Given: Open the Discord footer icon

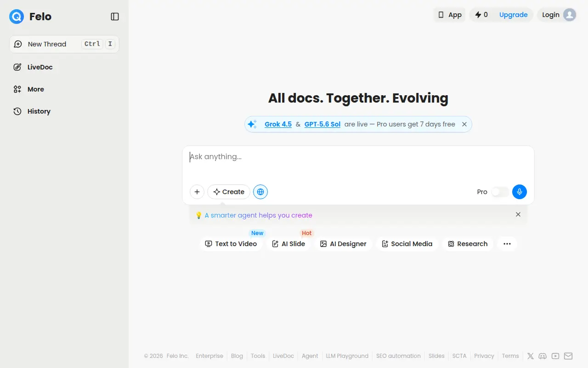Looking at the screenshot, I should 543,356.
